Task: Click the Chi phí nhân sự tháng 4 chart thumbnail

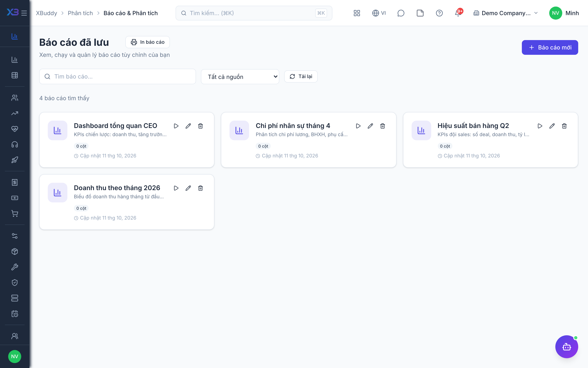Action: coord(239,130)
